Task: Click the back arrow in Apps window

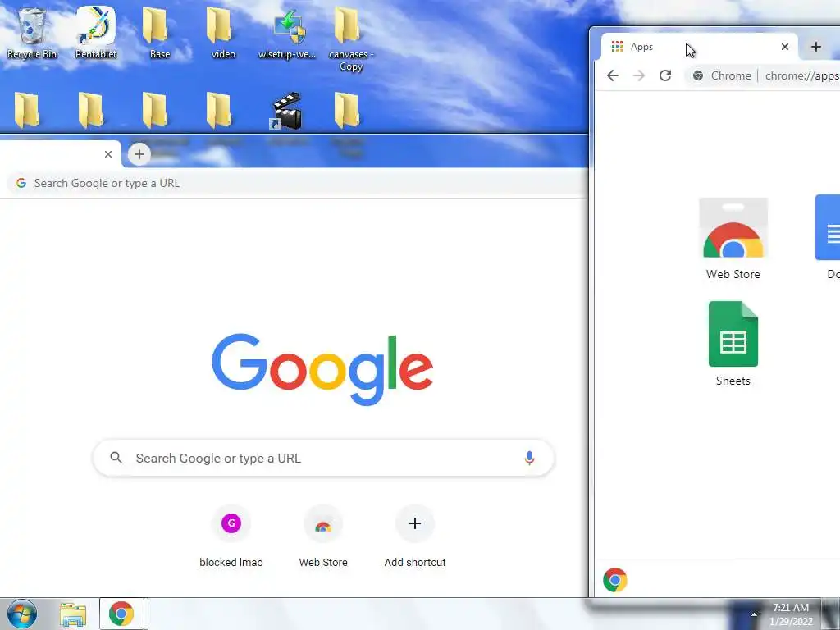Action: pyautogui.click(x=613, y=75)
